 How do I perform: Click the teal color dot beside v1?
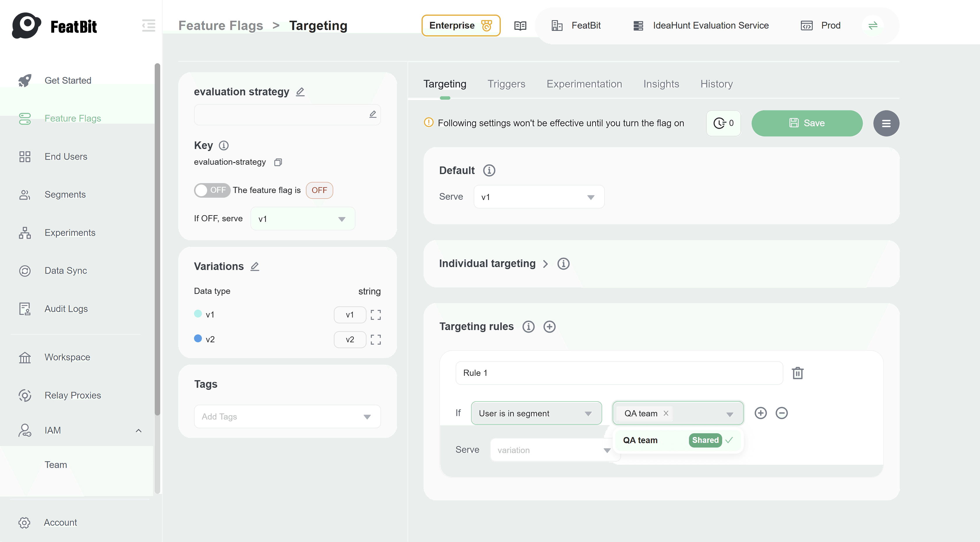pos(198,314)
